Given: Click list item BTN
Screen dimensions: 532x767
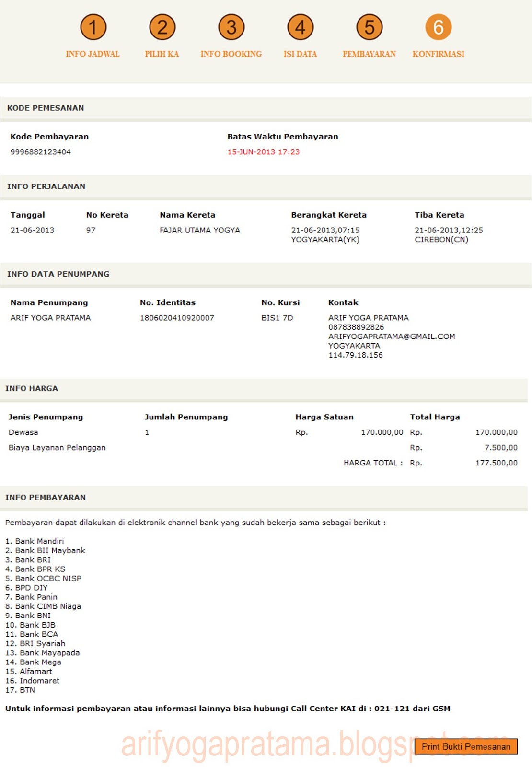Looking at the screenshot, I should pos(27,690).
